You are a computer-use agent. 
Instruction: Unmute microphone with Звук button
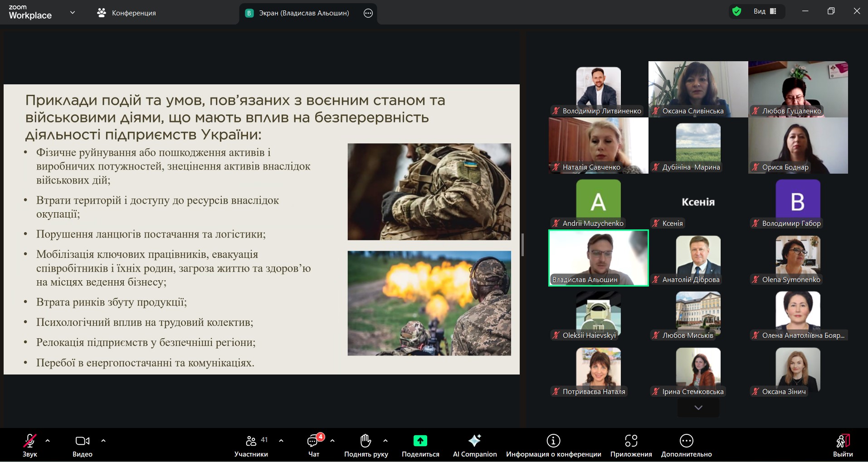coord(30,445)
